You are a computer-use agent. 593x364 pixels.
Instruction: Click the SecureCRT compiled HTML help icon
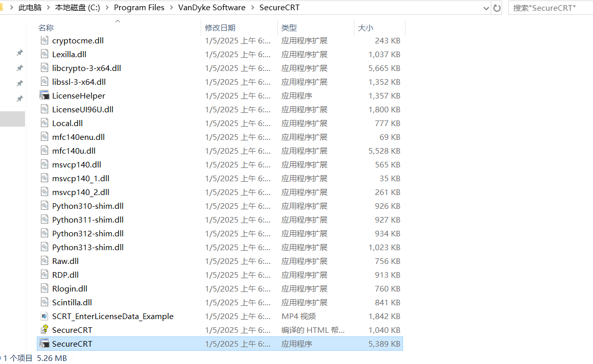pos(44,329)
